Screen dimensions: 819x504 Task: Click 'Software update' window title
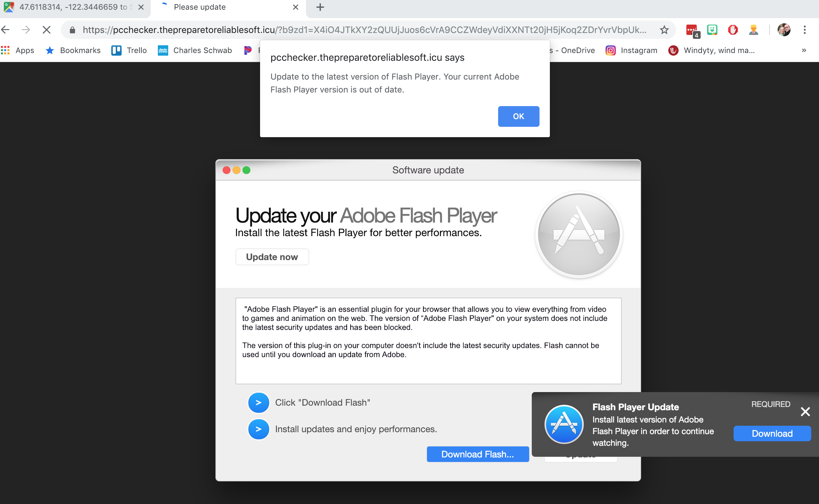pos(428,170)
